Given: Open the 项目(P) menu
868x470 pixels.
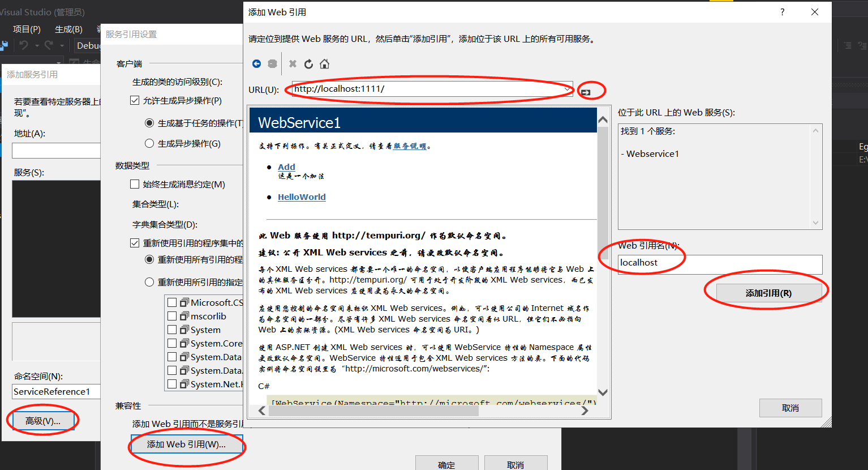Looking at the screenshot, I should pyautogui.click(x=27, y=29).
